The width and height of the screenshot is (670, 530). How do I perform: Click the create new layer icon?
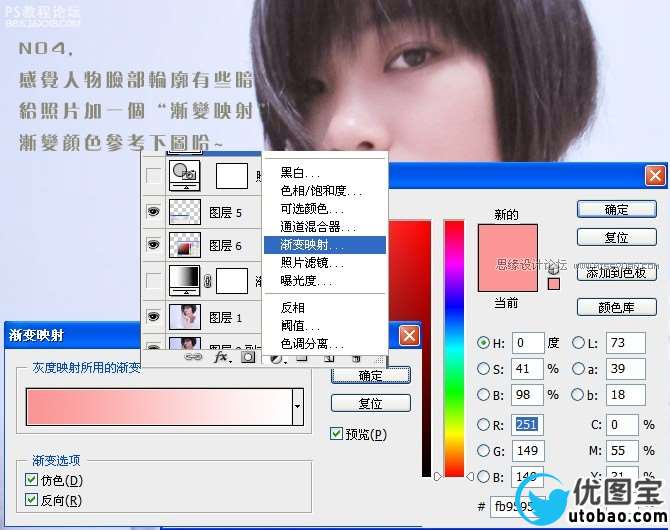pos(329,358)
